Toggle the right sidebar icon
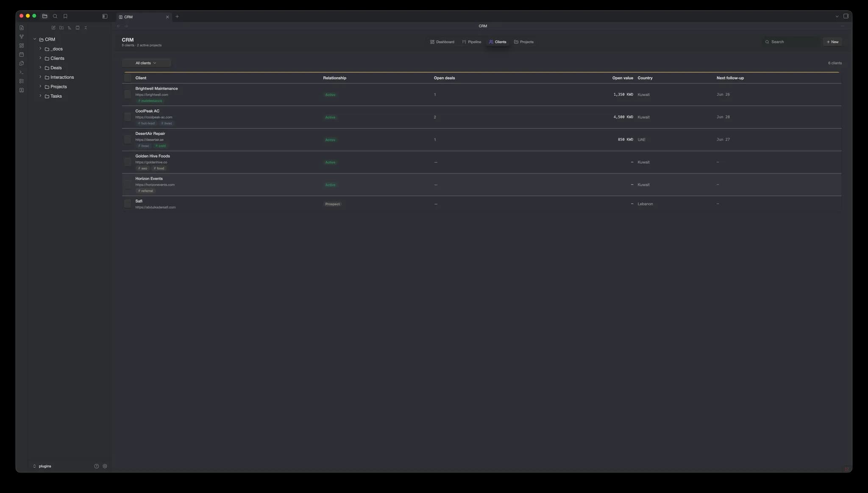The image size is (868, 493). pos(846,16)
